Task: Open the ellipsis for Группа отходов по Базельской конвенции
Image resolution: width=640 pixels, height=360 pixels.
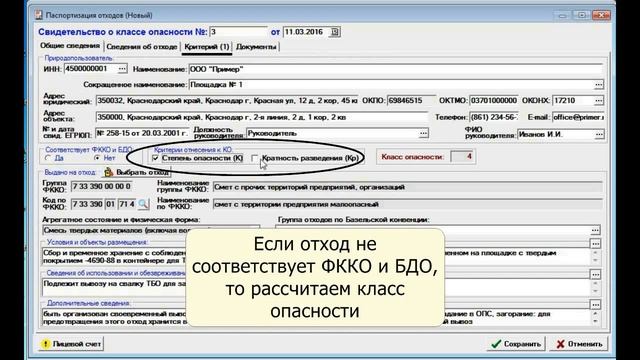Action: pos(595,230)
